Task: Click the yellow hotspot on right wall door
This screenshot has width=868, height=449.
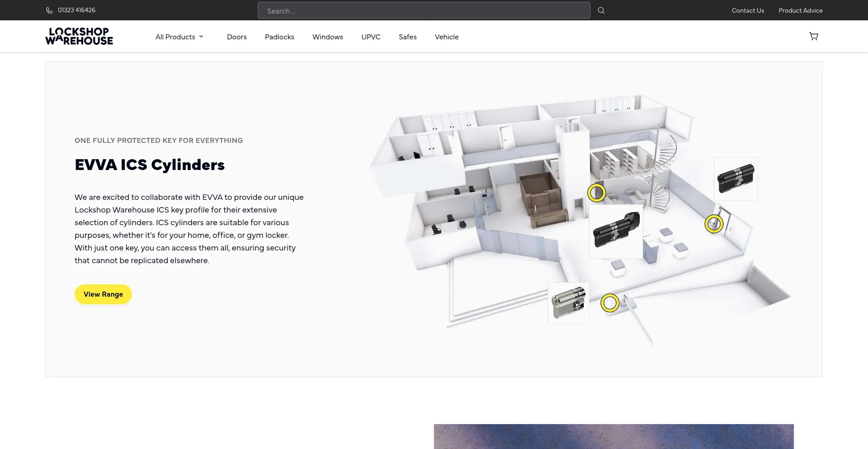Action: 714,224
